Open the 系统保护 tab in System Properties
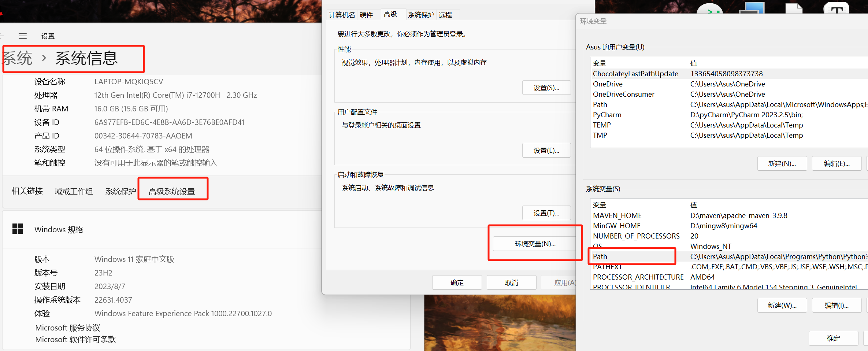868x351 pixels. 421,15
